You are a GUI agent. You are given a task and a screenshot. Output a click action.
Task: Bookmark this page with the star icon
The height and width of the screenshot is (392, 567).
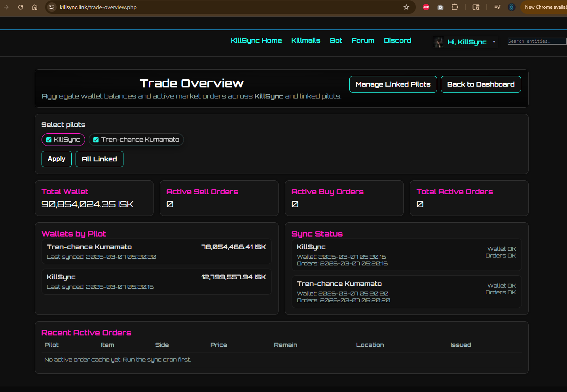[406, 7]
